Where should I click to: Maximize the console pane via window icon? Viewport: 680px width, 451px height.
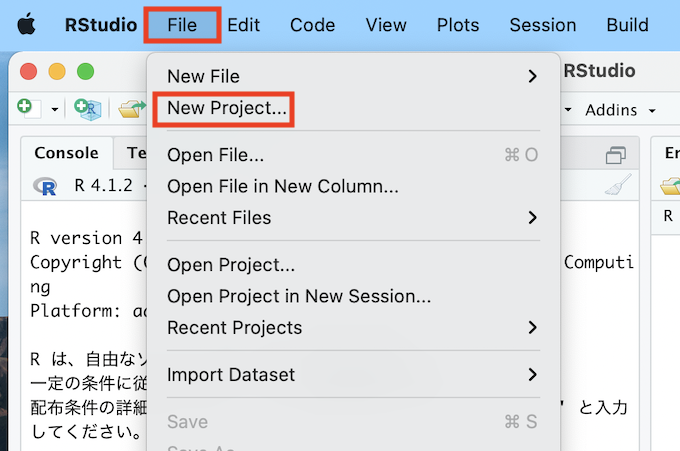tap(615, 154)
